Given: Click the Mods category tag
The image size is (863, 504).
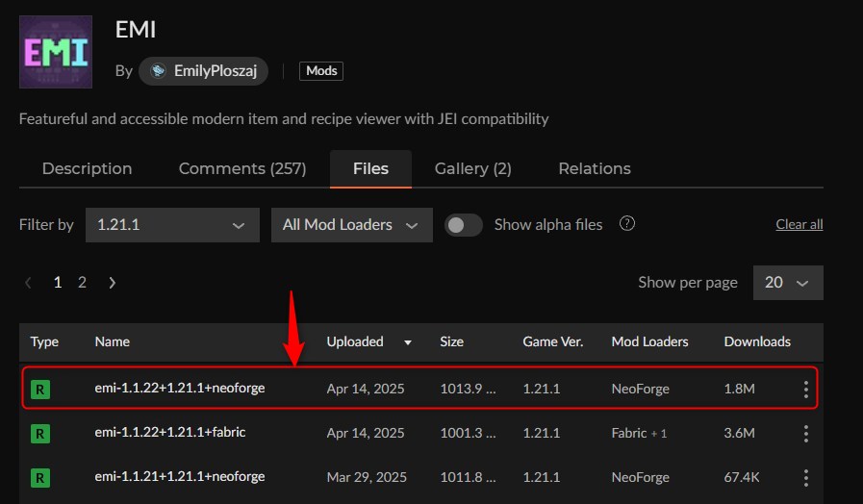Looking at the screenshot, I should 321,71.
